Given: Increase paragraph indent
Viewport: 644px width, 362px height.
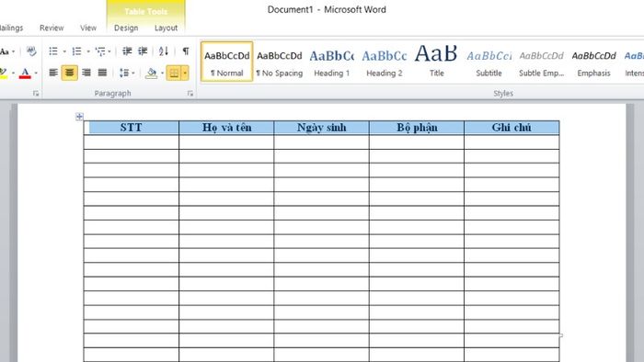Looking at the screenshot, I should pos(143,51).
